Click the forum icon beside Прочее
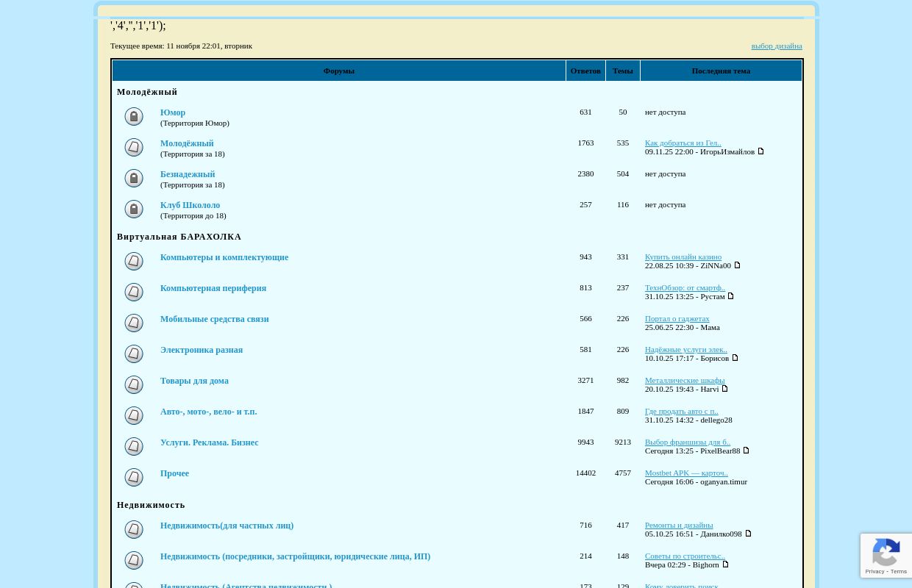 point(134,478)
